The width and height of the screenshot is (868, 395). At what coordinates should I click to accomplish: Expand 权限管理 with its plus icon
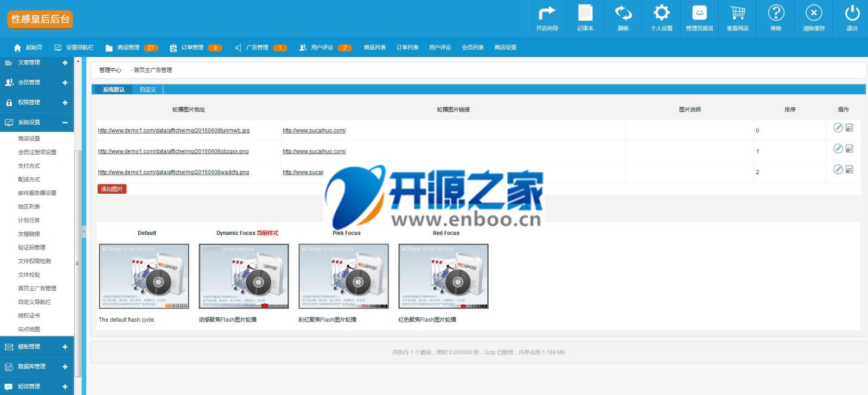click(x=65, y=103)
